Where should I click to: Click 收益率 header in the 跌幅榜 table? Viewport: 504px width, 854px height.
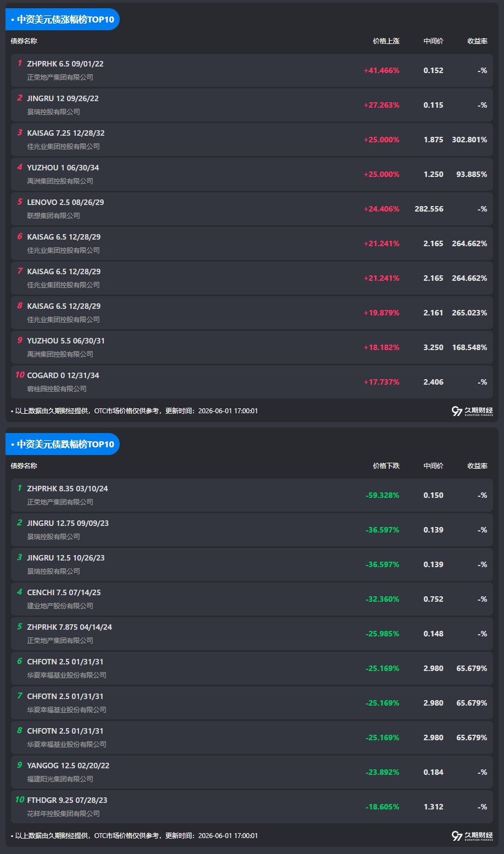pyautogui.click(x=477, y=466)
